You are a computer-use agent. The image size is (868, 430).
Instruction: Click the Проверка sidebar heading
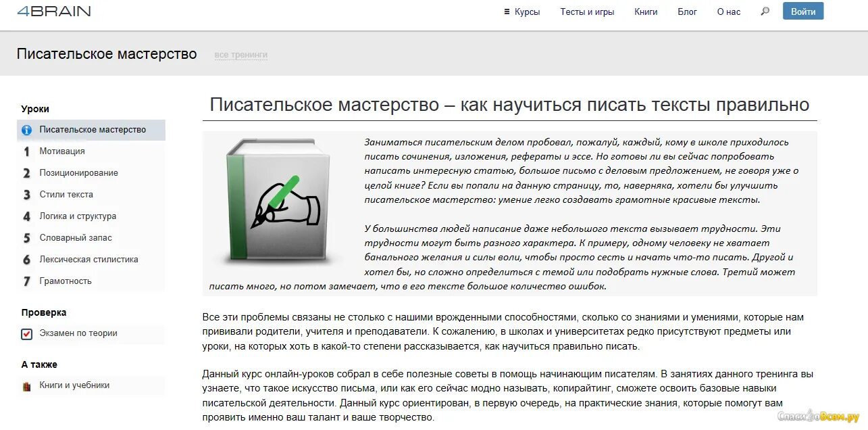(44, 312)
